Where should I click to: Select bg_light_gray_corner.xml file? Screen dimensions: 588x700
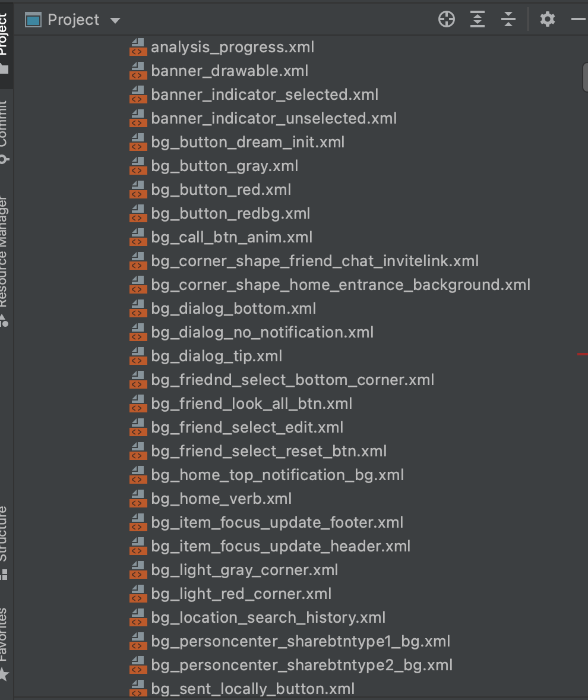[x=245, y=570]
